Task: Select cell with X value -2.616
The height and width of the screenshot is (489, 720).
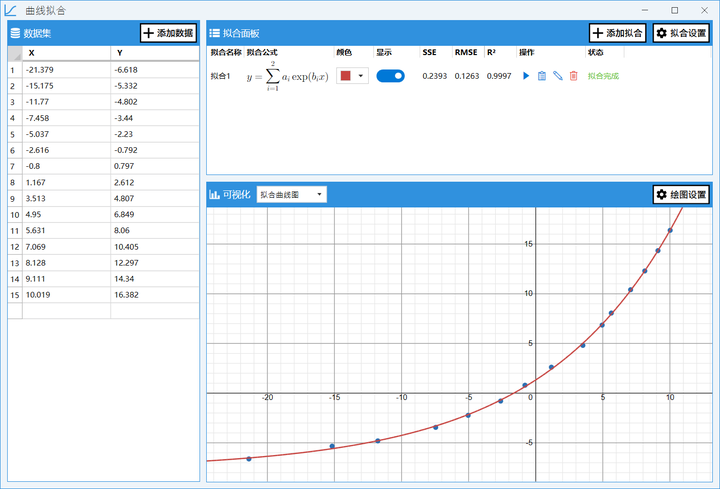Action: (66, 150)
